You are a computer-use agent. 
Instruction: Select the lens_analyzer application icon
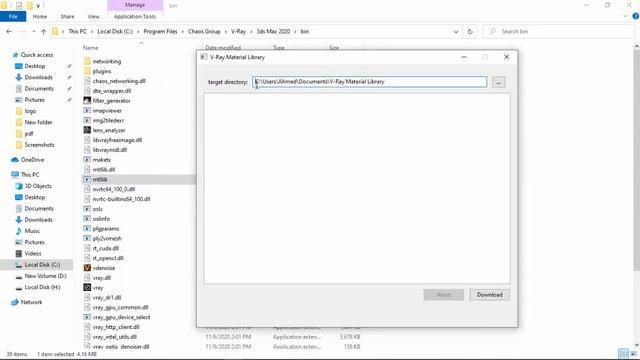87,130
